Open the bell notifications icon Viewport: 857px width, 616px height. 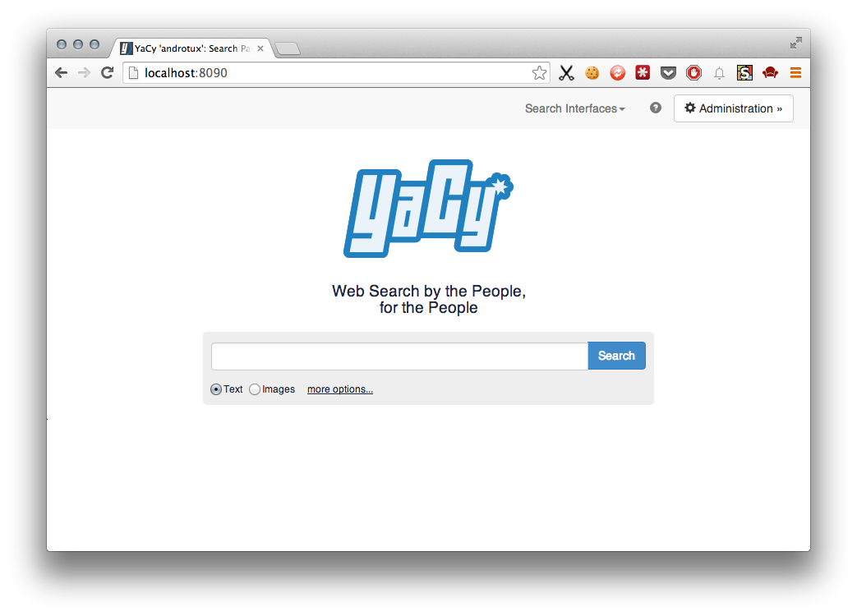[x=719, y=73]
